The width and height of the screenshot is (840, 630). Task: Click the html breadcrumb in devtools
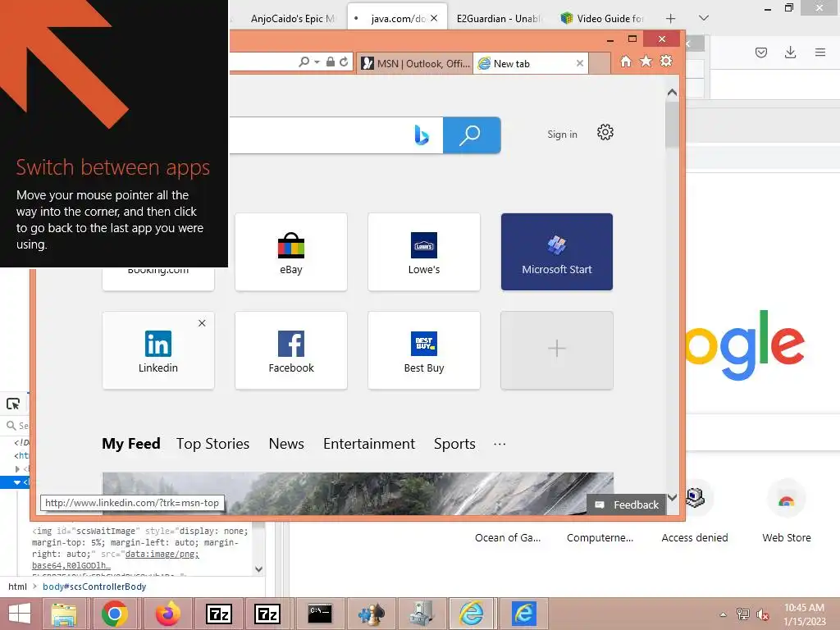tap(17, 587)
